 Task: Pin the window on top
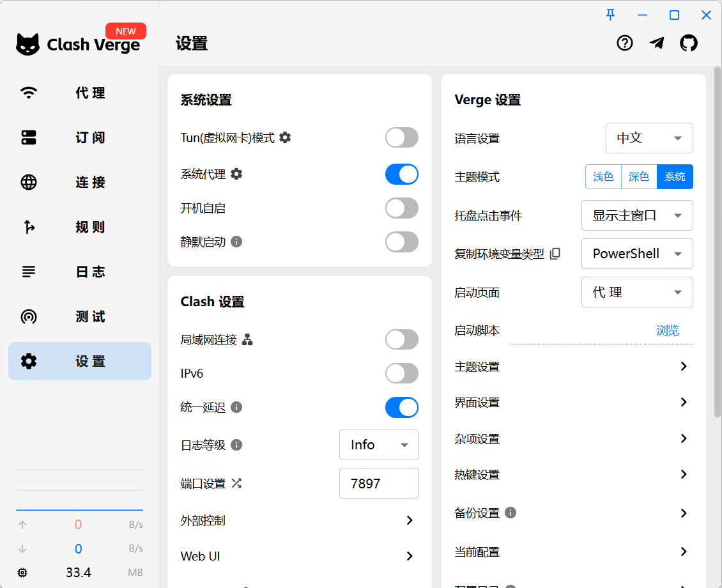611,15
